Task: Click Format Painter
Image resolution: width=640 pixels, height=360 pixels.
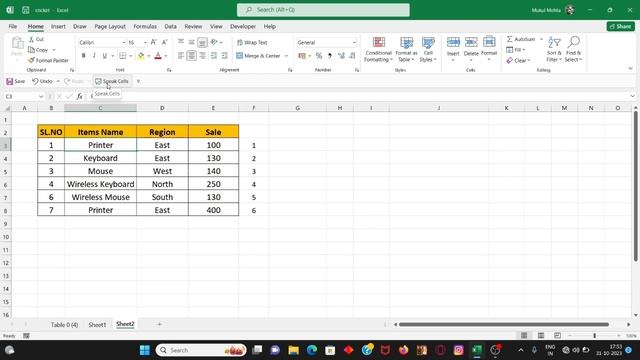Action: point(48,60)
